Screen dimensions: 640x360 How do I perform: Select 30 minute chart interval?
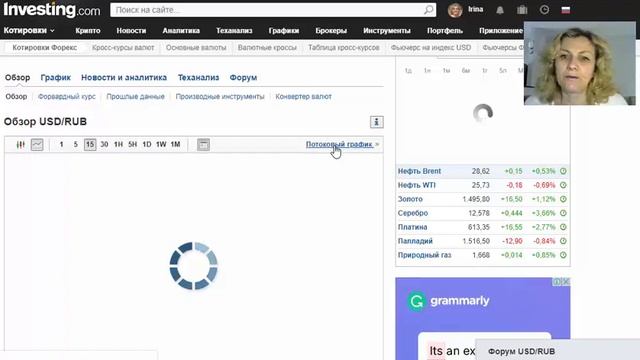click(x=104, y=144)
